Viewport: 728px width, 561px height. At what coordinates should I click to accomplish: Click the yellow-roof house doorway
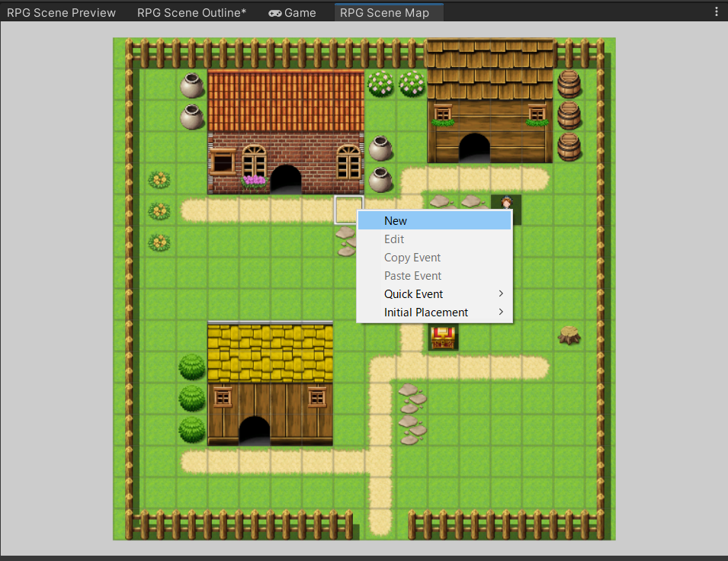tap(254, 431)
